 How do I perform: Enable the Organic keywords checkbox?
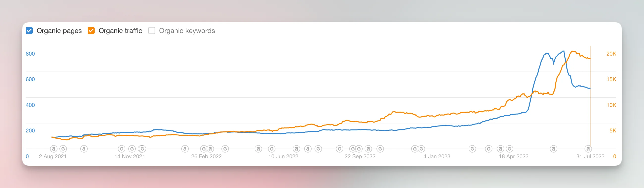pos(152,31)
